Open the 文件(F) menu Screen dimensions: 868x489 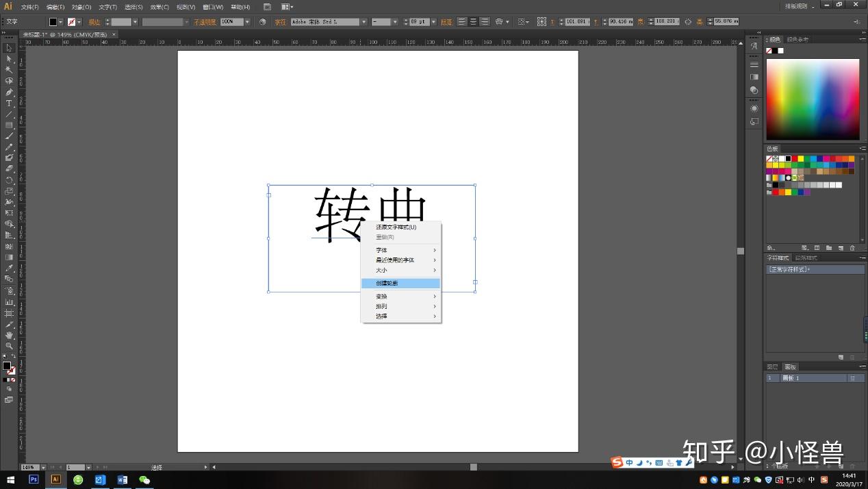(29, 7)
